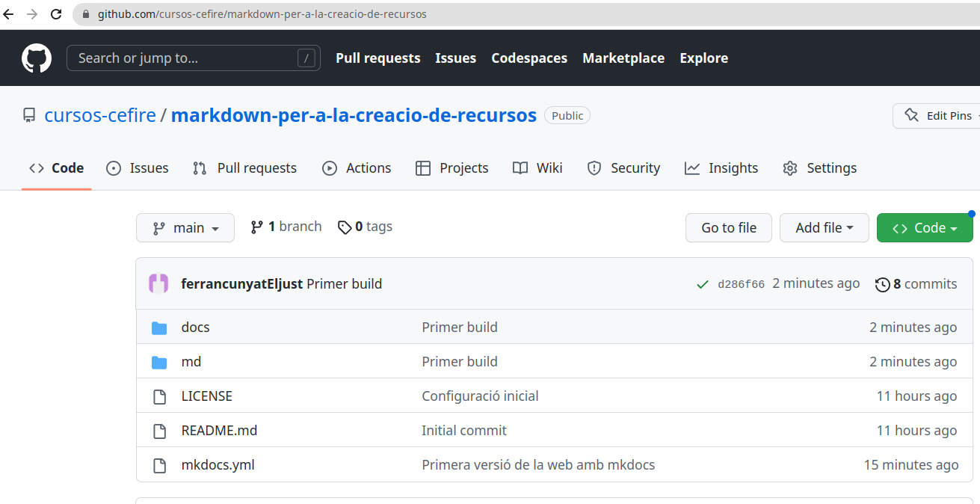Click the Go to file button
980x504 pixels.
[x=728, y=227]
